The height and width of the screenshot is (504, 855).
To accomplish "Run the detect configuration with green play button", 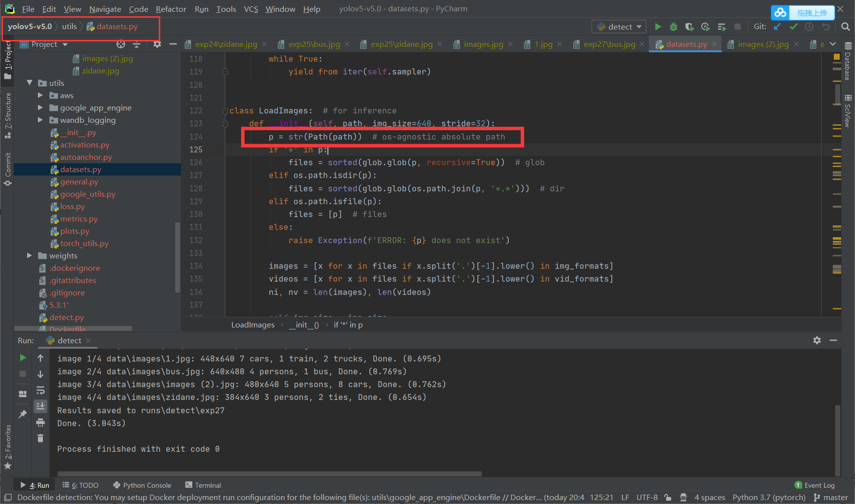I will coord(658,27).
